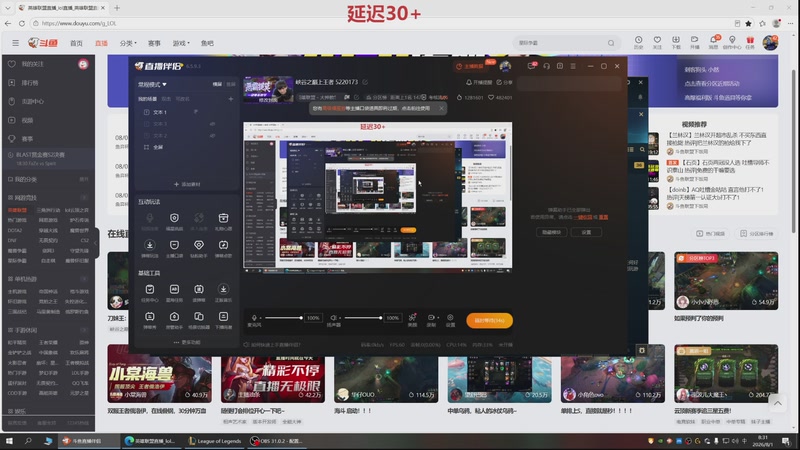This screenshot has width=800, height=450.
Task: Open the messages icon in 直播伴侣 title bar
Action: click(531, 66)
